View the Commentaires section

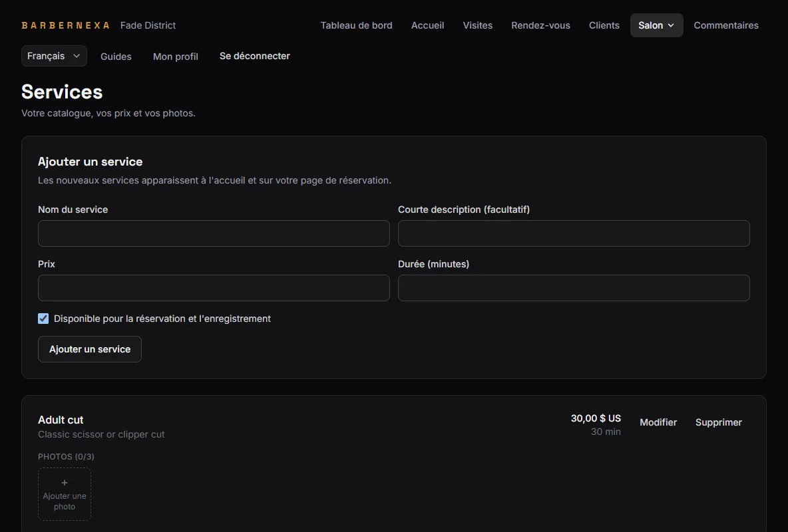(x=726, y=25)
